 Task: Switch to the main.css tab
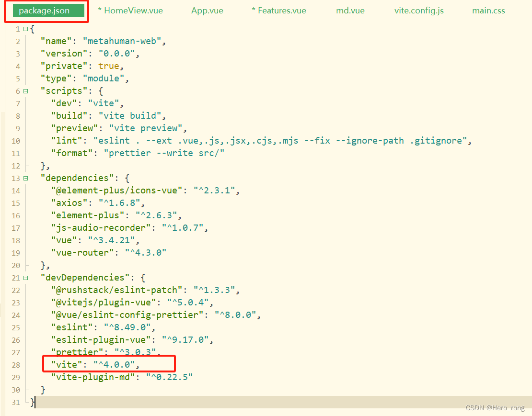tap(488, 11)
